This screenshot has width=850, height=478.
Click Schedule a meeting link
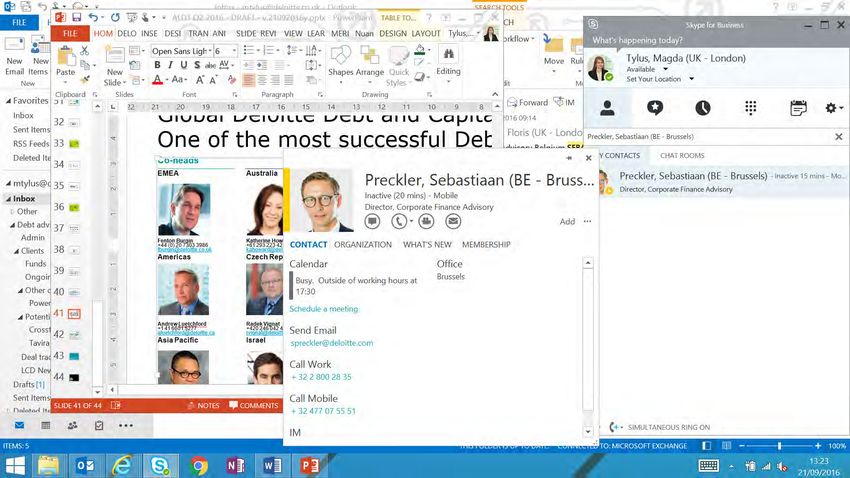click(x=324, y=309)
